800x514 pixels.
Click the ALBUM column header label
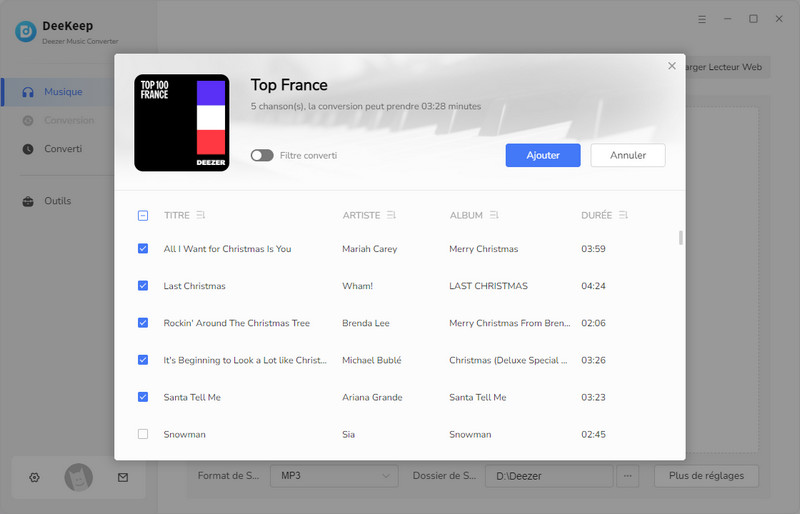[466, 215]
